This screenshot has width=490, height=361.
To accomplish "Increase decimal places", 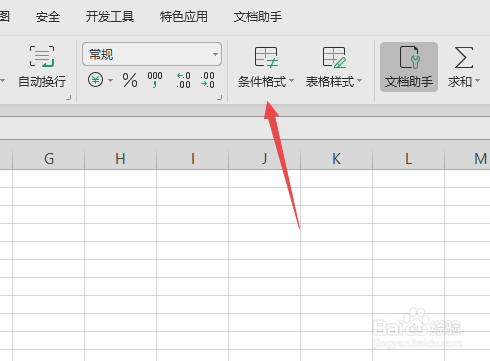I will point(184,80).
